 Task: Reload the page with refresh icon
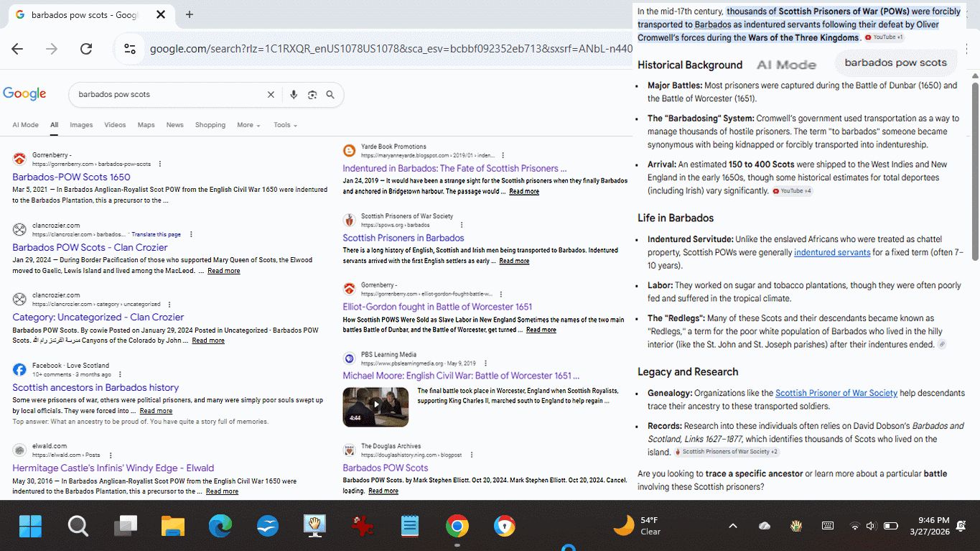point(86,49)
